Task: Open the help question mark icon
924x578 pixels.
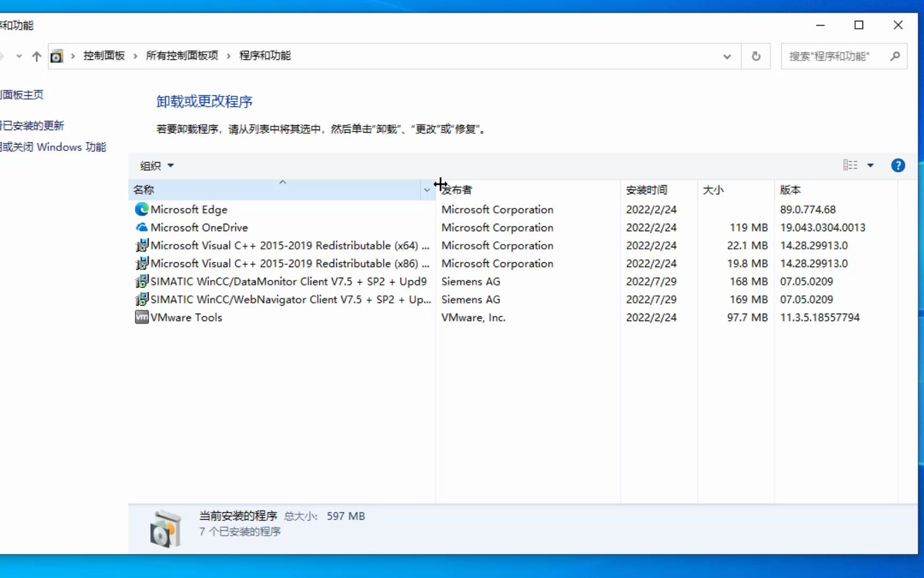Action: point(898,165)
